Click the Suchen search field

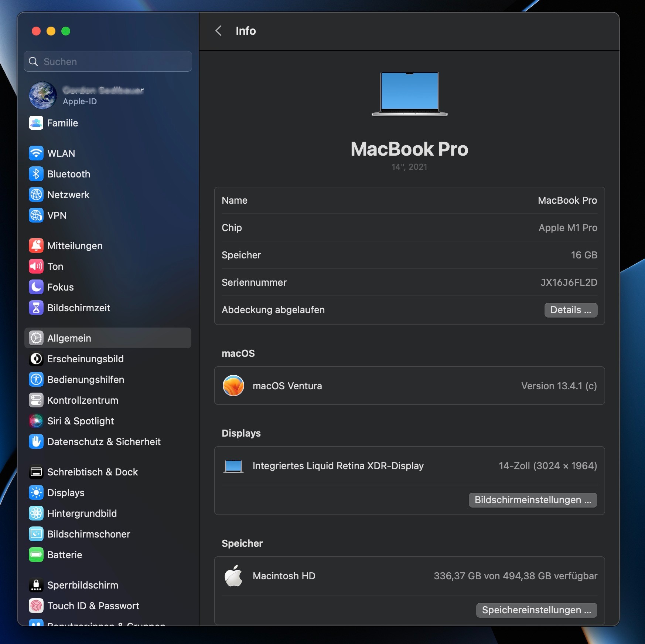tap(108, 61)
